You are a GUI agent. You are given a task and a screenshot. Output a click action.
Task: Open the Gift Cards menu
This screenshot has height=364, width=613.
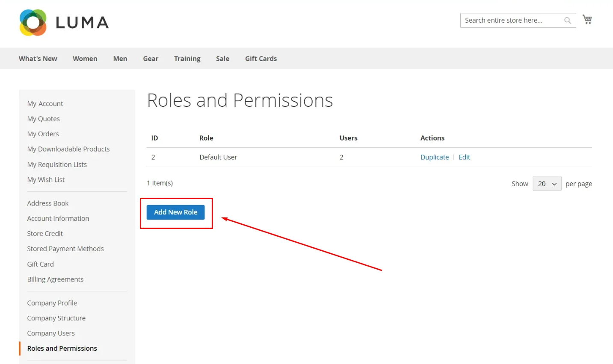tap(261, 59)
